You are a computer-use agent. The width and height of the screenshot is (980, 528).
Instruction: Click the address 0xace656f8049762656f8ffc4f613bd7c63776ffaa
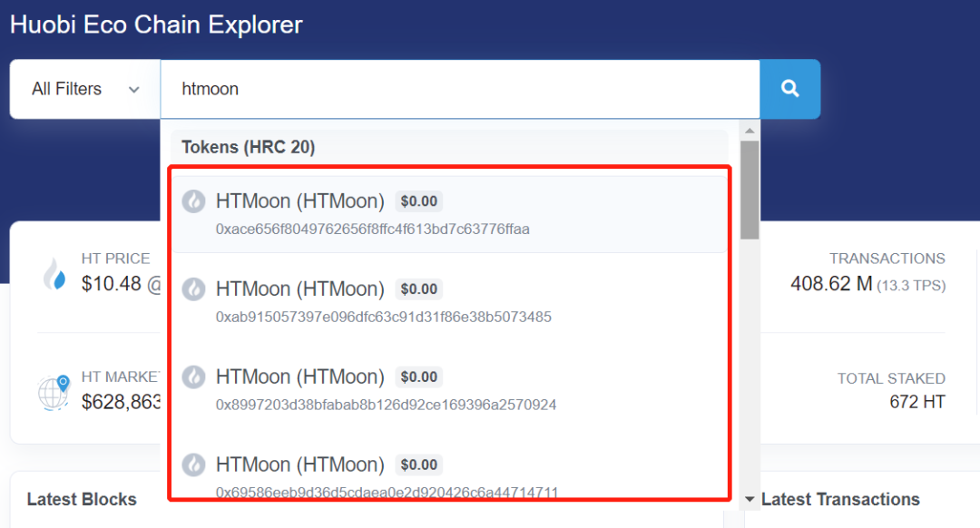point(373,230)
